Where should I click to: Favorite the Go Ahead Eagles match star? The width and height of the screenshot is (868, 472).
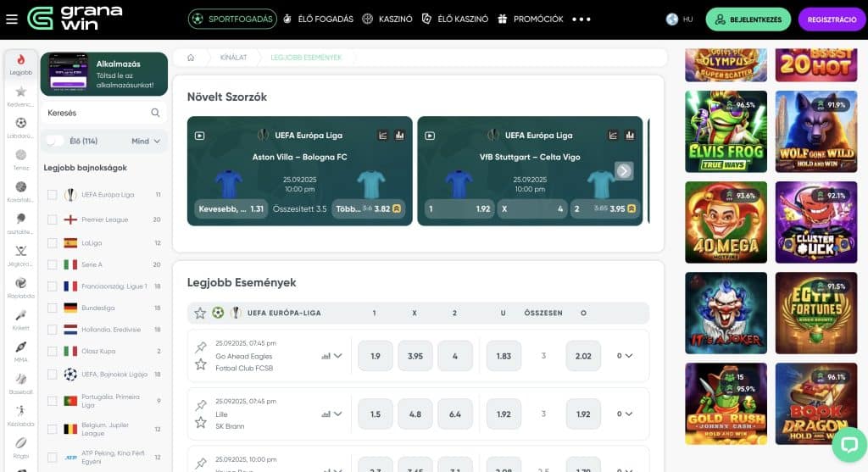pos(201,364)
